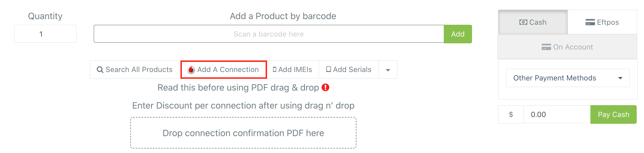The width and height of the screenshot is (644, 153).
Task: Click the card icon on Eftpos
Action: click(x=590, y=22)
